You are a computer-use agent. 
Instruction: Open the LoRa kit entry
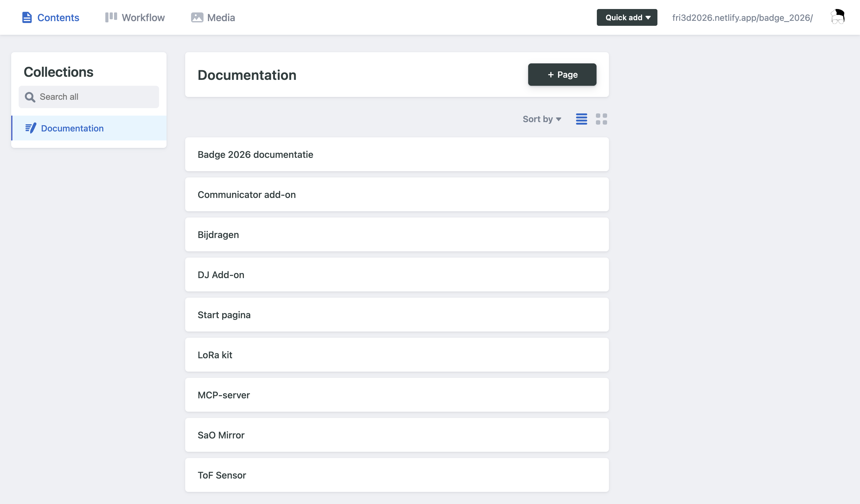click(x=397, y=355)
